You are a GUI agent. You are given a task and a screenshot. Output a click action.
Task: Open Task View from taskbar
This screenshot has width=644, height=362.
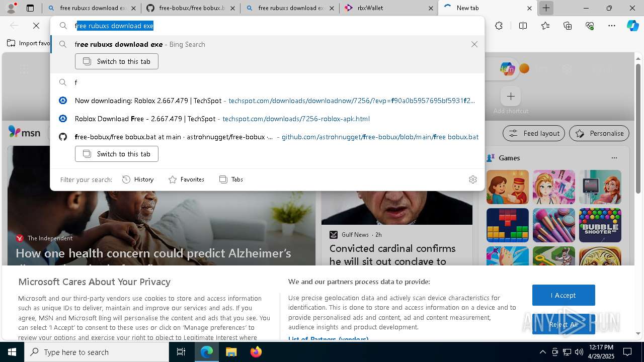tap(181, 352)
